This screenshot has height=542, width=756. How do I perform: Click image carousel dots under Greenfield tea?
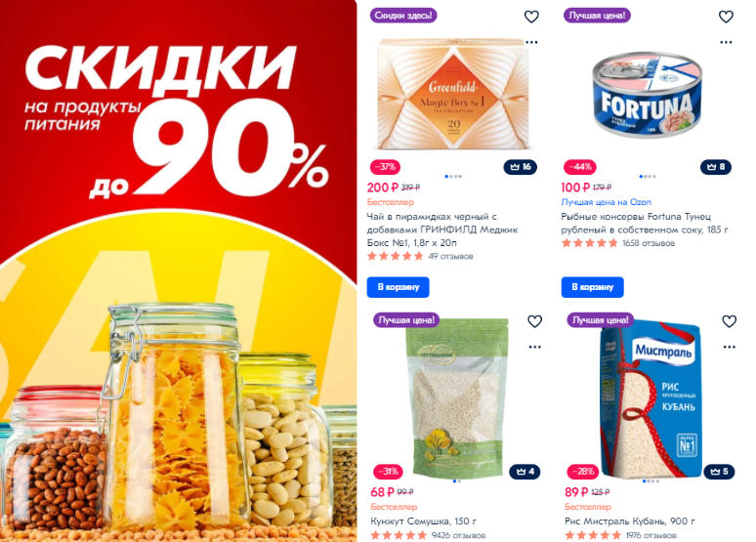(453, 177)
